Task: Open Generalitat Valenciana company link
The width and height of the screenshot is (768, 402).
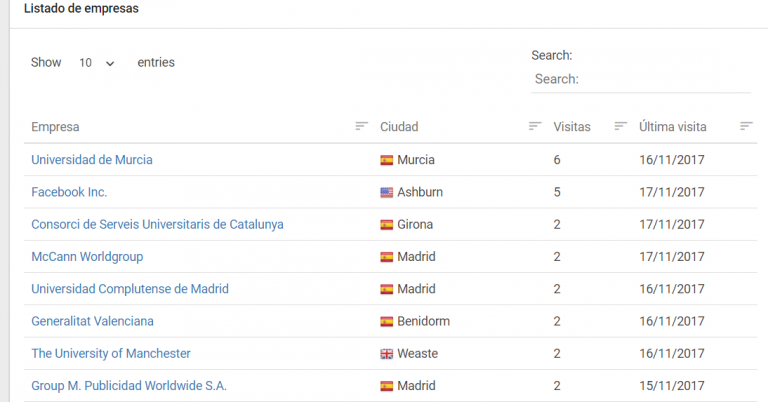Action: tap(92, 321)
